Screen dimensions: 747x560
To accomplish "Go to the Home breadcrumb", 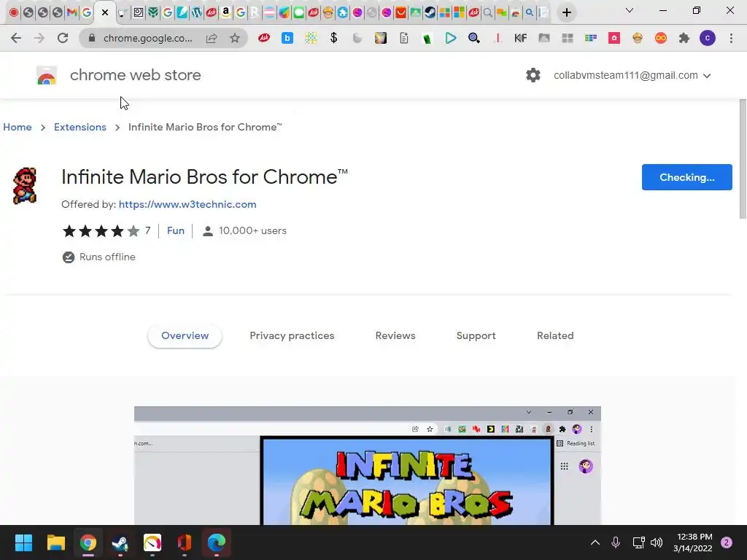I will click(x=18, y=127).
